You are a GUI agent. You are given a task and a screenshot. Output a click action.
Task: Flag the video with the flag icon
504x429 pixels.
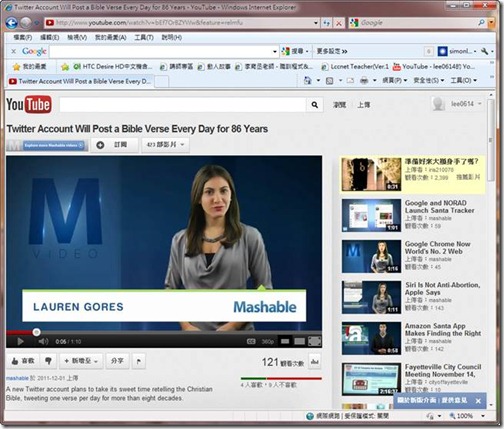point(139,361)
